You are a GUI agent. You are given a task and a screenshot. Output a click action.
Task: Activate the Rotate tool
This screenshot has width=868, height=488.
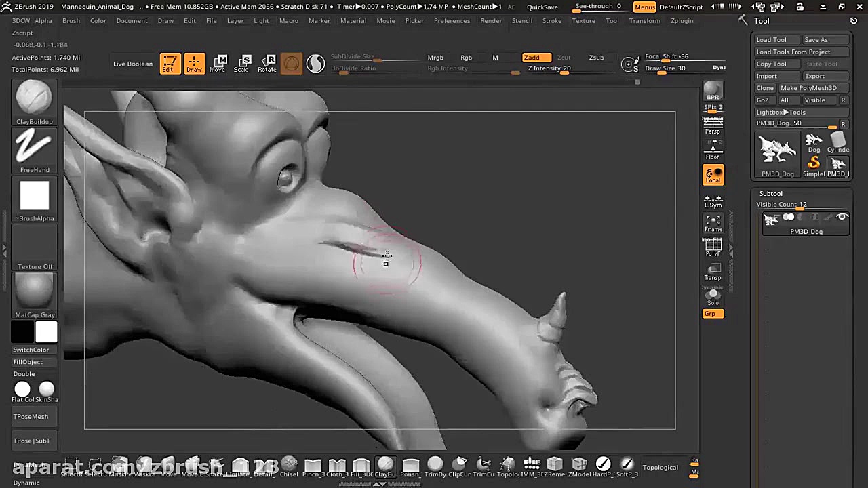pyautogui.click(x=267, y=63)
